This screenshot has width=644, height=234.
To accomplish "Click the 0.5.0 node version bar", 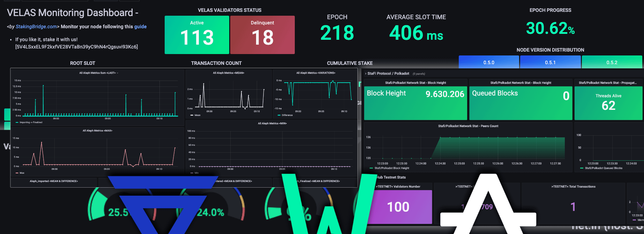I will point(489,62).
